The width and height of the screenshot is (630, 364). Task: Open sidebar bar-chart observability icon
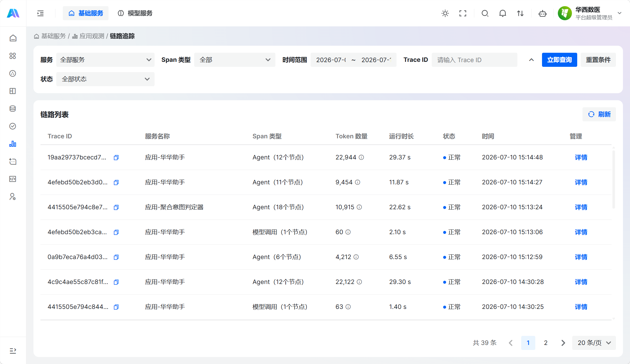(x=13, y=144)
